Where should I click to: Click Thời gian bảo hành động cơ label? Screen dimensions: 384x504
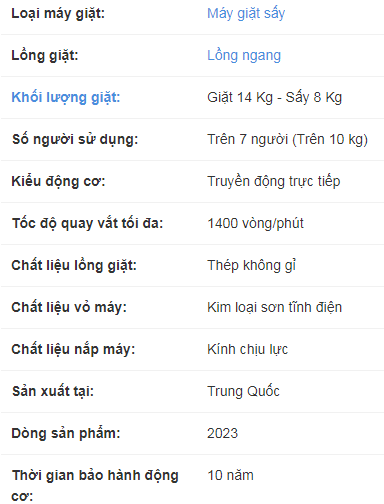pos(95,485)
